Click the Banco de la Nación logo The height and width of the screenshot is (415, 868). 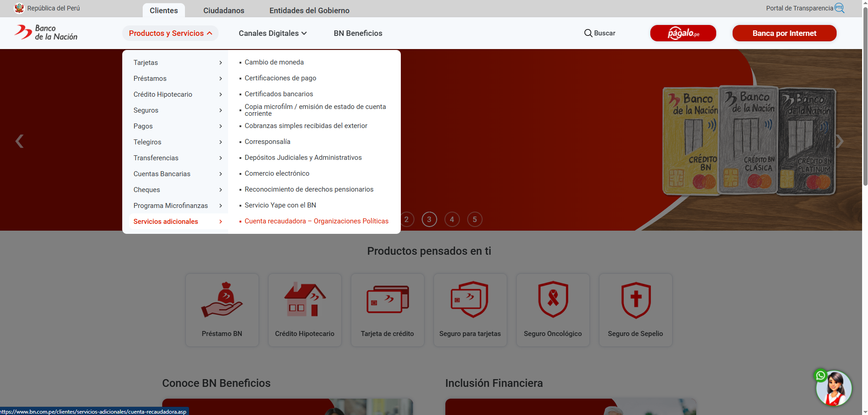[x=46, y=33]
